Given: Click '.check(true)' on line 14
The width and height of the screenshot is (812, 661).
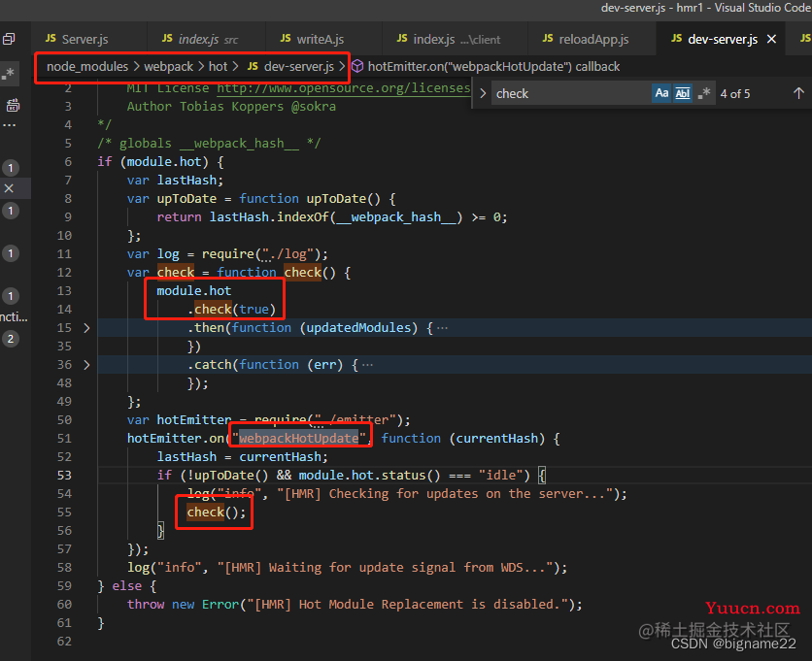Looking at the screenshot, I should click(x=231, y=310).
